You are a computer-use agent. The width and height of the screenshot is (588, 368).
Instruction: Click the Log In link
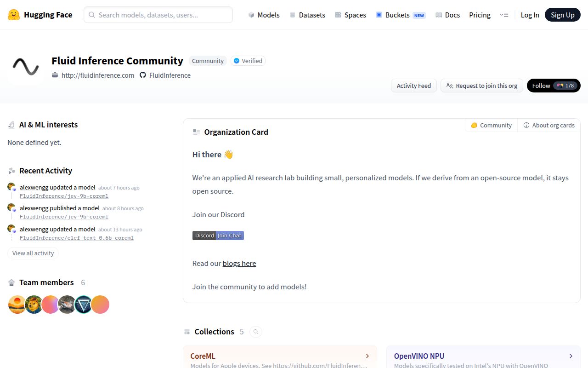tap(530, 15)
